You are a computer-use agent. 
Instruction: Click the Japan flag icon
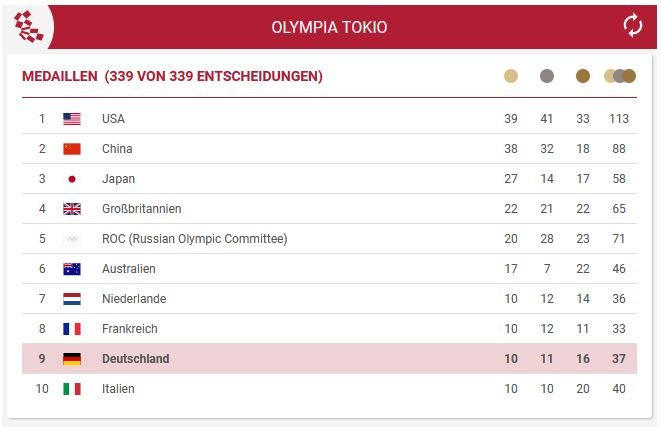72,179
